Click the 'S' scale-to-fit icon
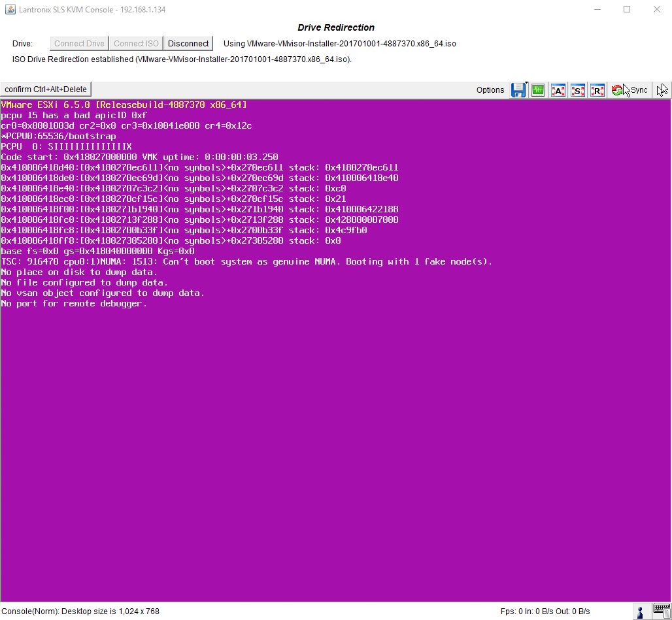 [x=578, y=90]
